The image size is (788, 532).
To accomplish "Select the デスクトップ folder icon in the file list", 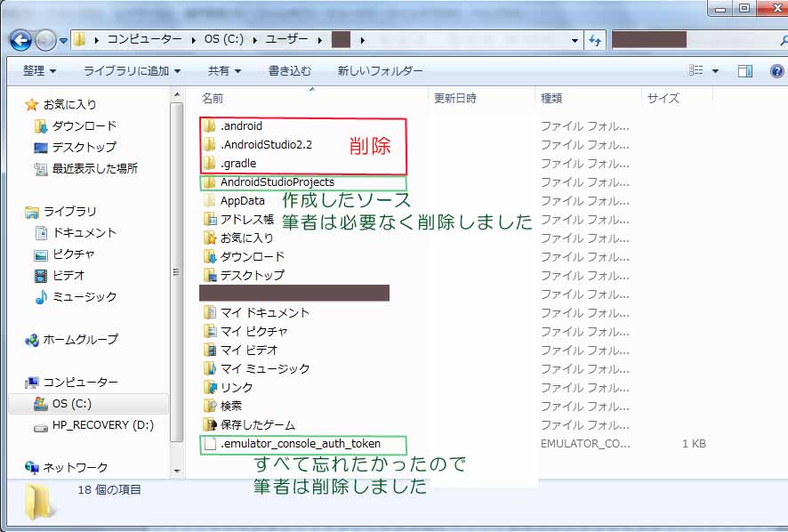I will pyautogui.click(x=210, y=275).
